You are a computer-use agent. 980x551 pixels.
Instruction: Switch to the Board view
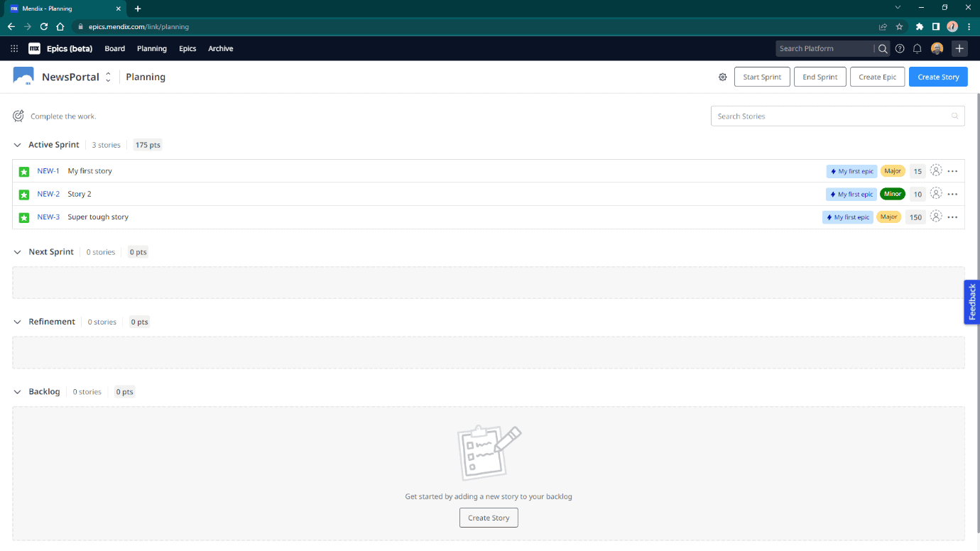(x=114, y=48)
